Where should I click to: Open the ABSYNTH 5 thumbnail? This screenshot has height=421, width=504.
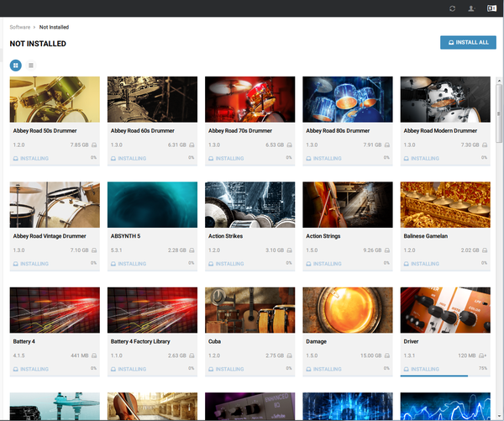[x=152, y=205]
